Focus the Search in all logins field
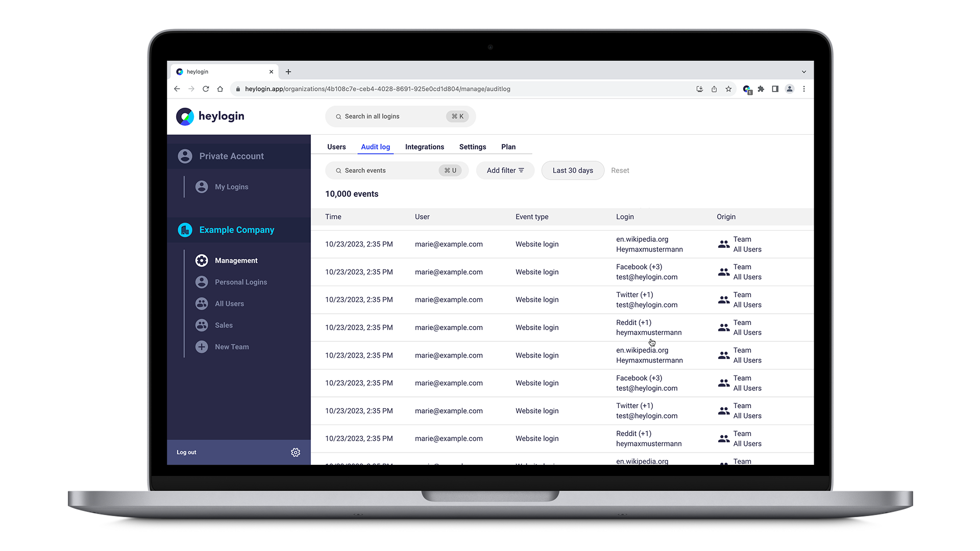 400,116
